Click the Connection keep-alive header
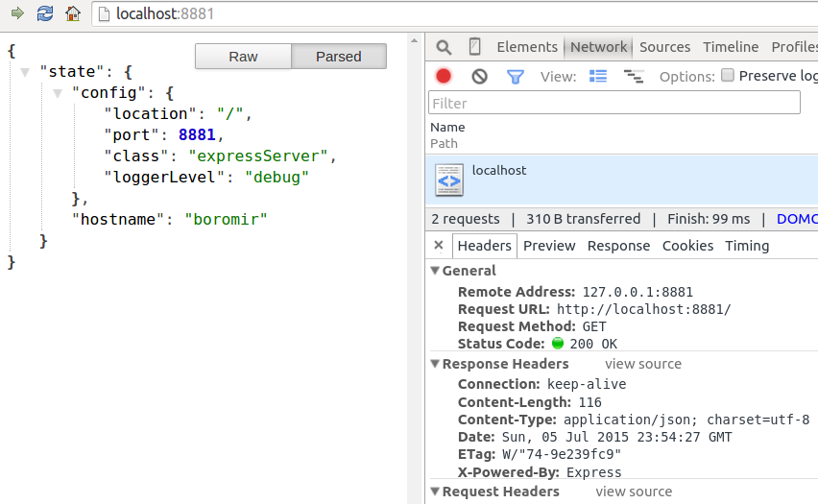This screenshot has width=818, height=504. [x=542, y=385]
